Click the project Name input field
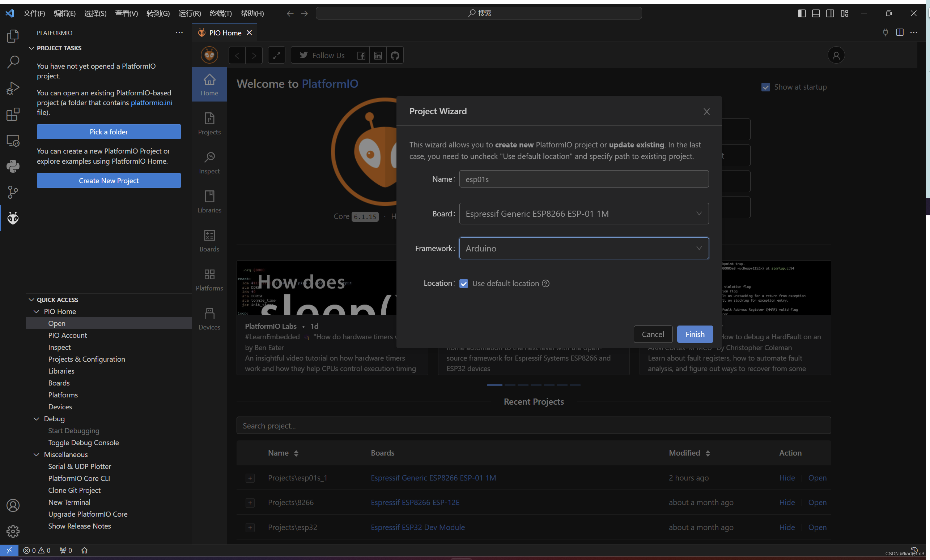Screen dimensions: 930x560 (x=583, y=179)
